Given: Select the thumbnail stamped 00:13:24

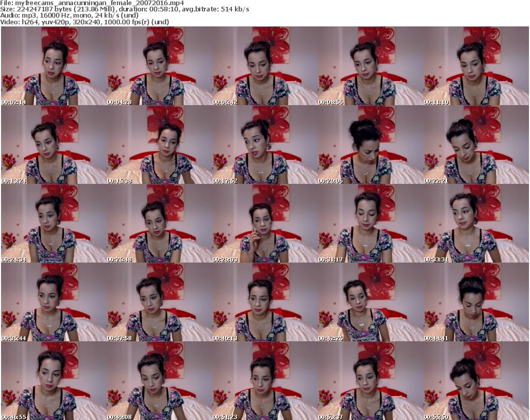Looking at the screenshot, I should 54,144.
